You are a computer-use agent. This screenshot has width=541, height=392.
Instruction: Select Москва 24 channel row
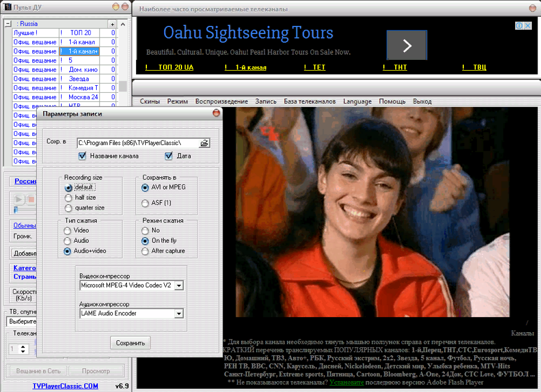pos(64,97)
